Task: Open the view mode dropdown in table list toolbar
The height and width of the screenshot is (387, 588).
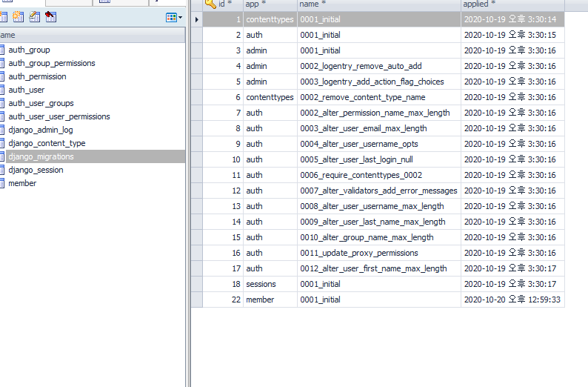Action: 174,17
